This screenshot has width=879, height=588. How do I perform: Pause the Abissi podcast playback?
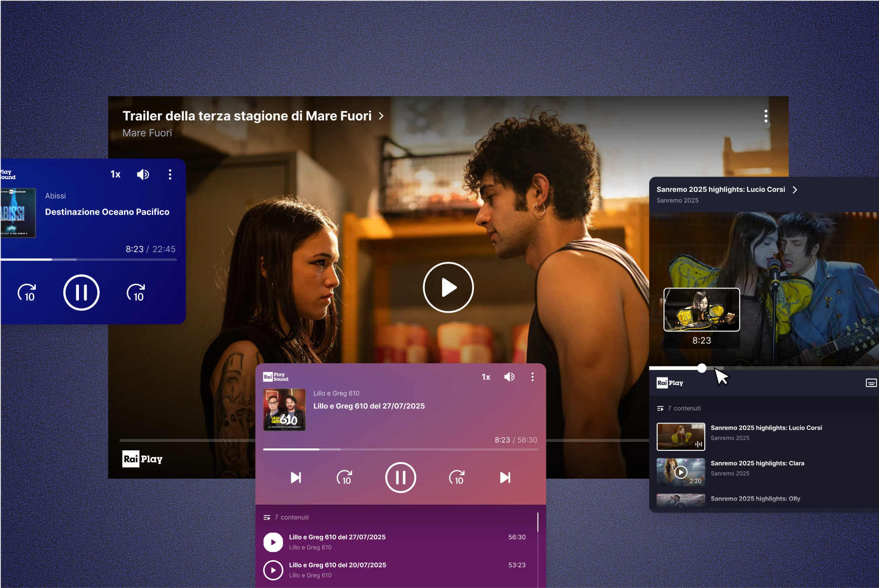point(81,292)
